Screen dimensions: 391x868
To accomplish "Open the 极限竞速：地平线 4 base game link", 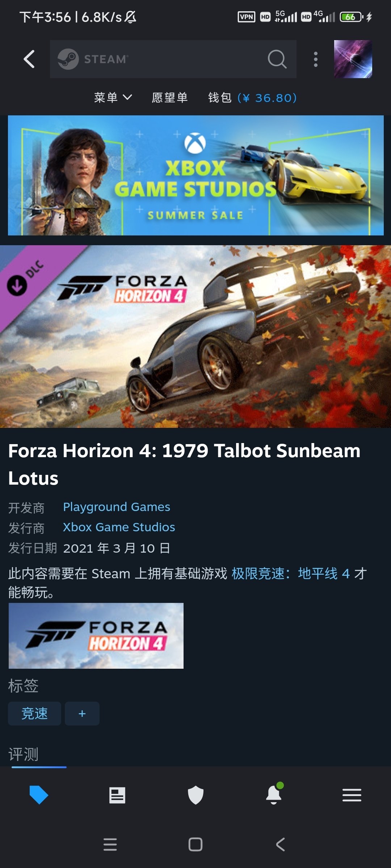I will coord(290,574).
